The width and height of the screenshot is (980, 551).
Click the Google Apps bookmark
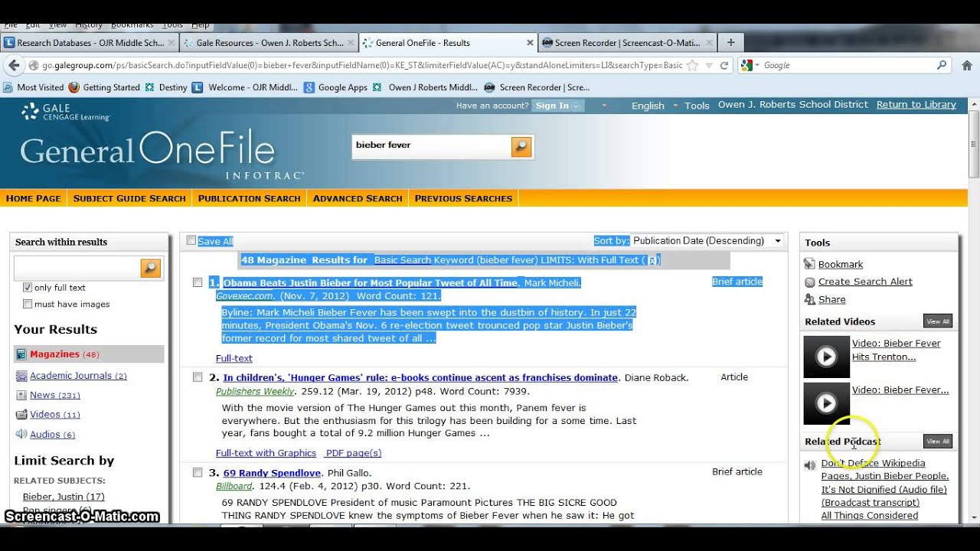pos(335,87)
